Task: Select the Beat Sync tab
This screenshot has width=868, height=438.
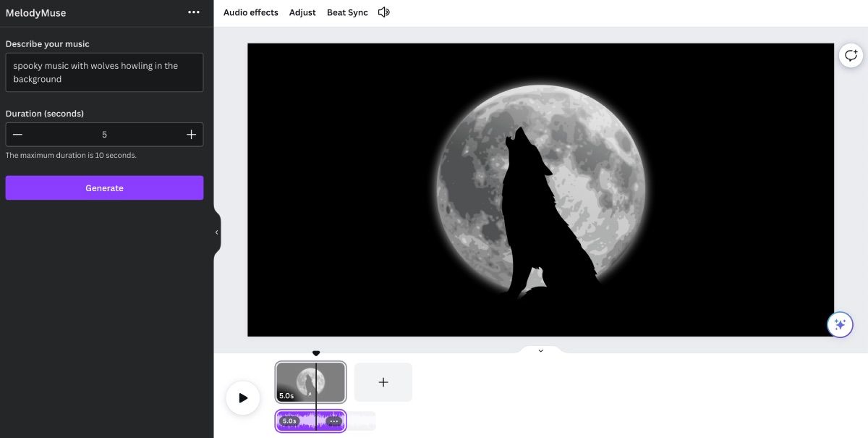Action: pos(346,12)
